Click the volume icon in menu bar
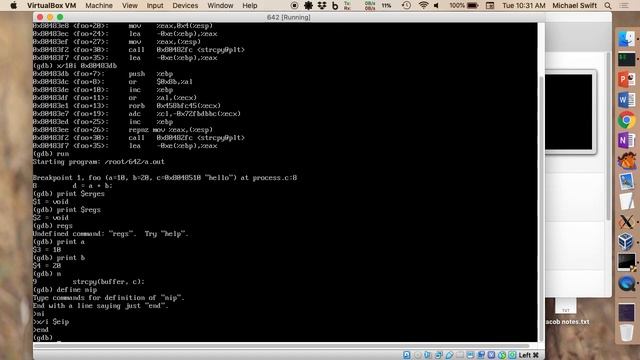Screen dimensions: 640x360 (436, 6)
